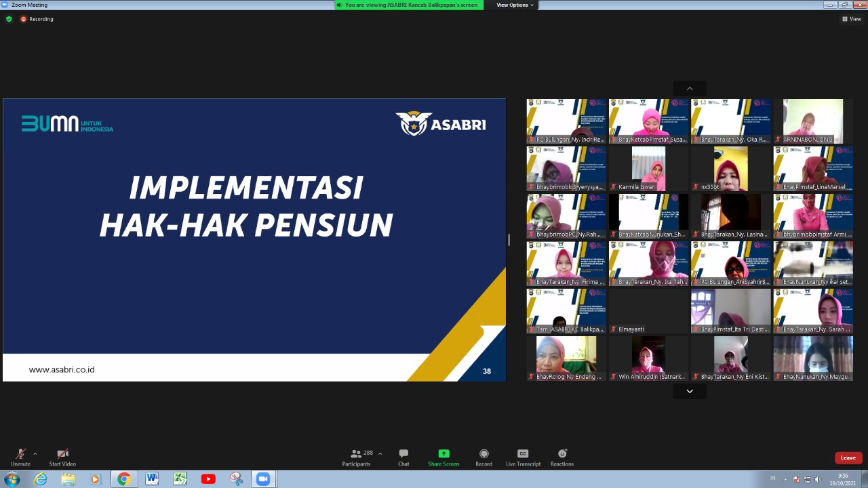Click the www.asabri.co.id text on slide

62,370
